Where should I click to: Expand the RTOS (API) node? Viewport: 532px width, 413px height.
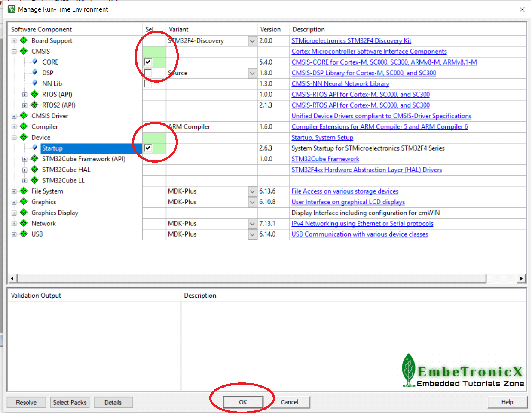24,95
